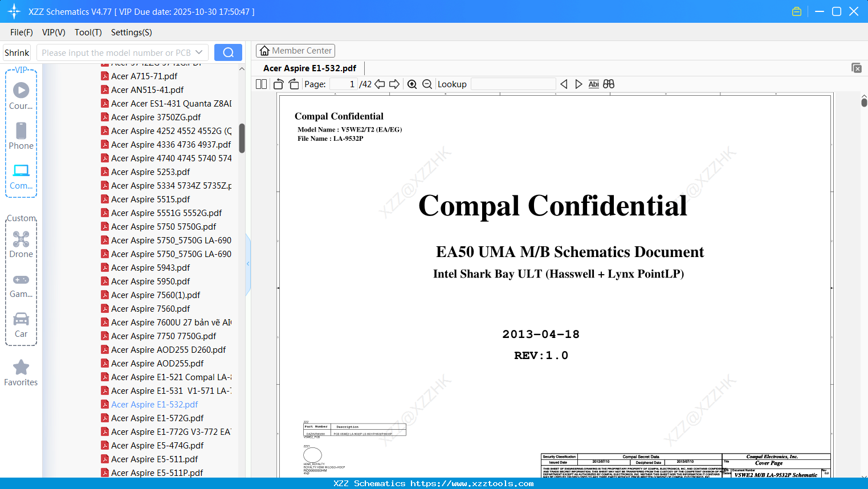The image size is (868, 489).
Task: Open Acer Aspire 5253.pdf
Action: (x=150, y=172)
